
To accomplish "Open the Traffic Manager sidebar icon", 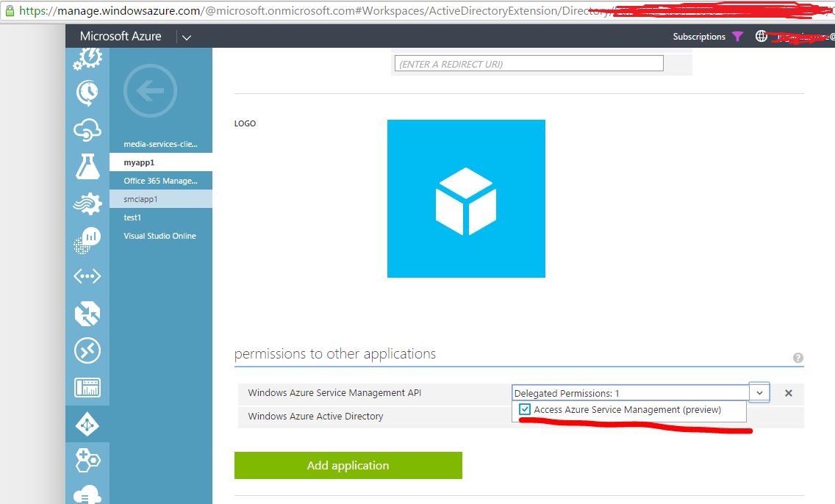I will [x=87, y=314].
